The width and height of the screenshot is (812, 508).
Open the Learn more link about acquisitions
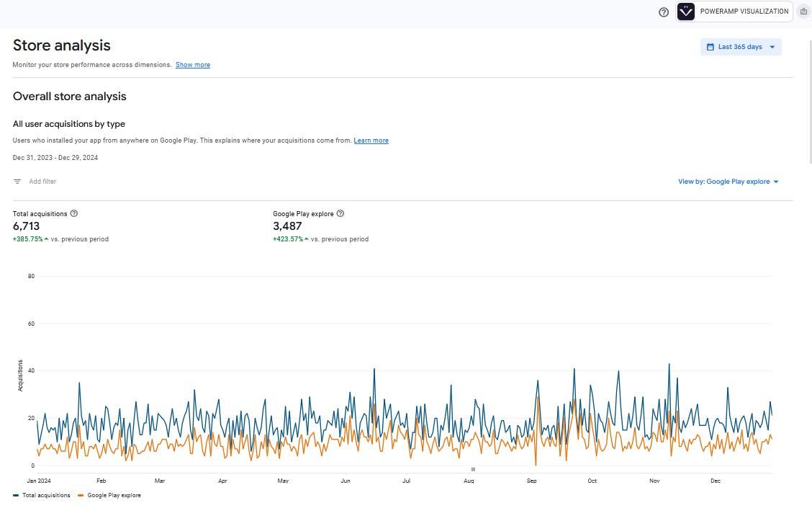371,141
